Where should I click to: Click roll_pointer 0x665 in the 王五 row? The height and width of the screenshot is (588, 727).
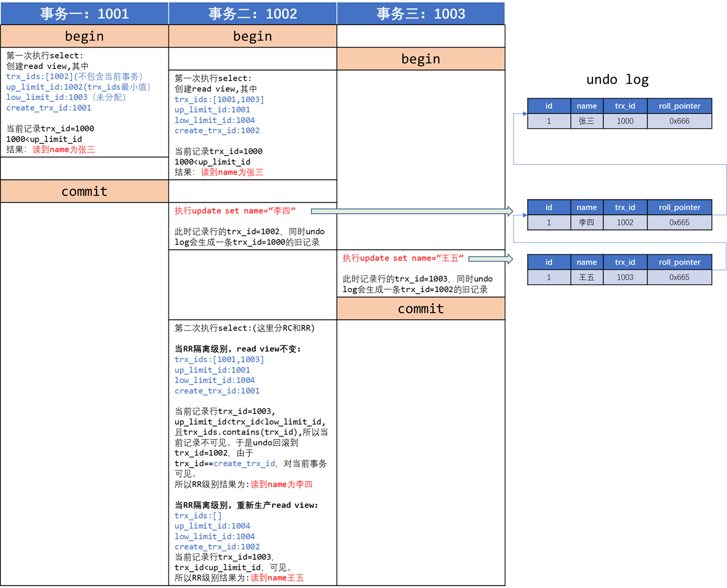pyautogui.click(x=679, y=277)
